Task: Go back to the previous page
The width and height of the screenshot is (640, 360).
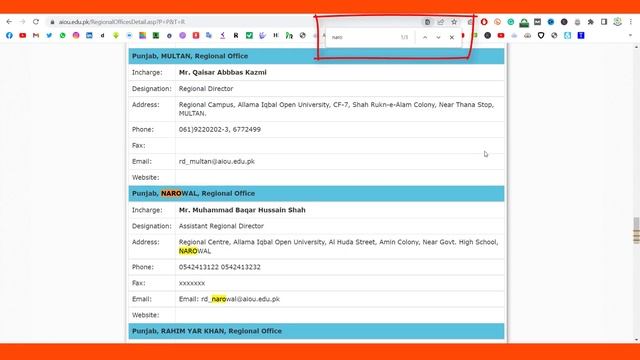Action: [x=9, y=22]
